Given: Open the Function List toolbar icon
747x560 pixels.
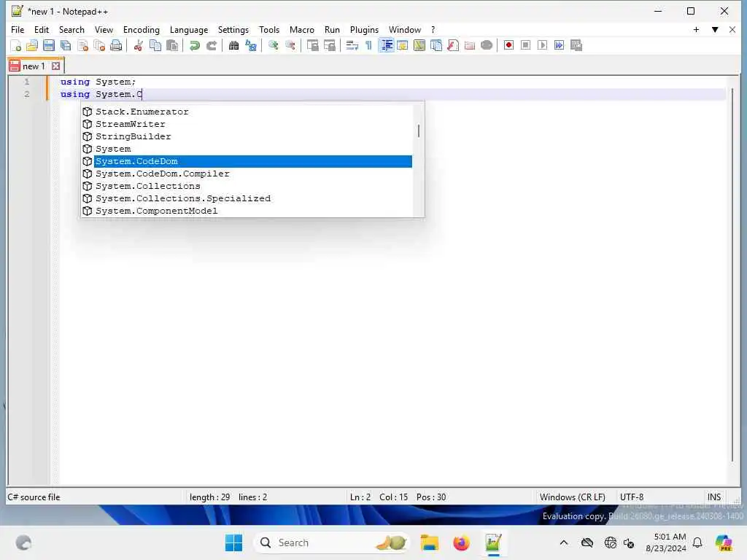Looking at the screenshot, I should click(x=453, y=45).
